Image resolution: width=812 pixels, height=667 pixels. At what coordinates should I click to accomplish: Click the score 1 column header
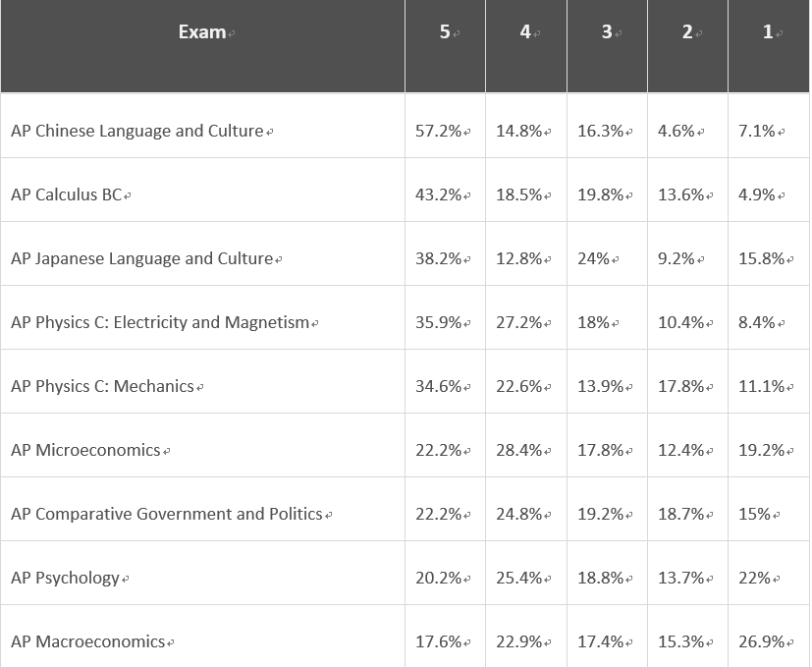point(768,32)
